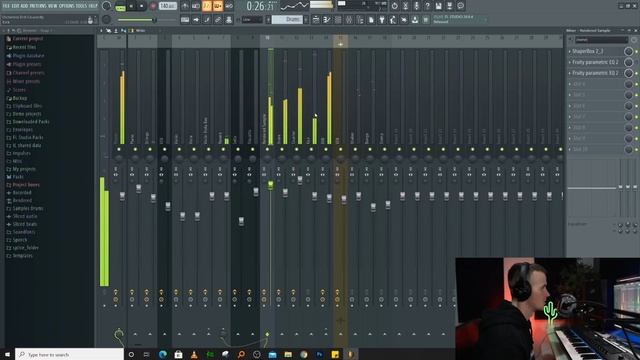
Task: Toggle the metronome icon
Action: 185,6
